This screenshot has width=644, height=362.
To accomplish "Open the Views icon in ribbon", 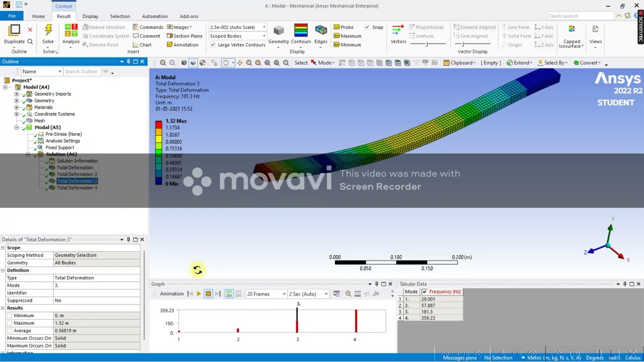I will pyautogui.click(x=595, y=30).
